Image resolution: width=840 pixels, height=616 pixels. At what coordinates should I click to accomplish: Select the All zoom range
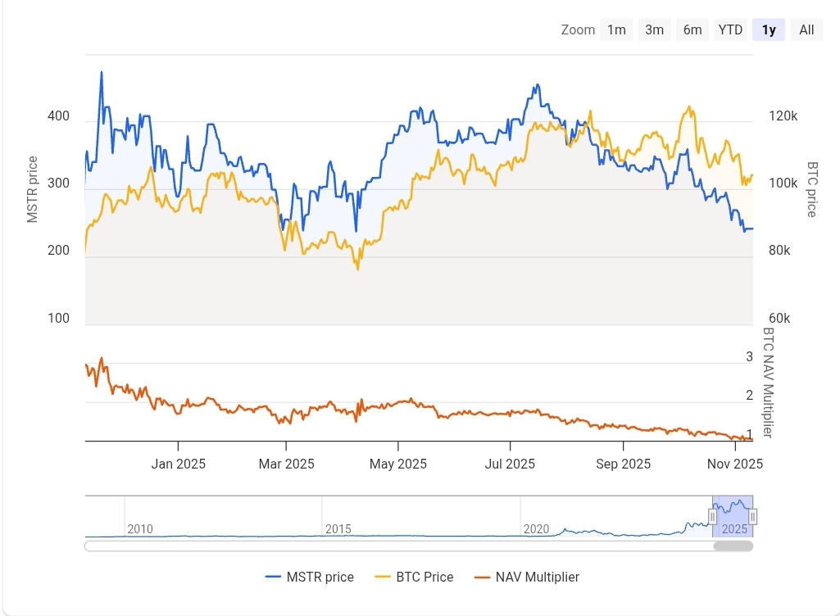[806, 29]
